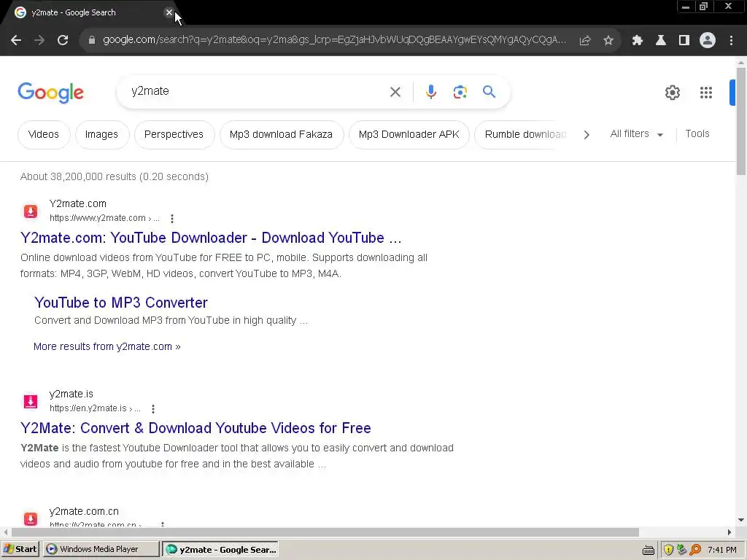
Task: Click the forward navigation arrow
Action: [39, 41]
